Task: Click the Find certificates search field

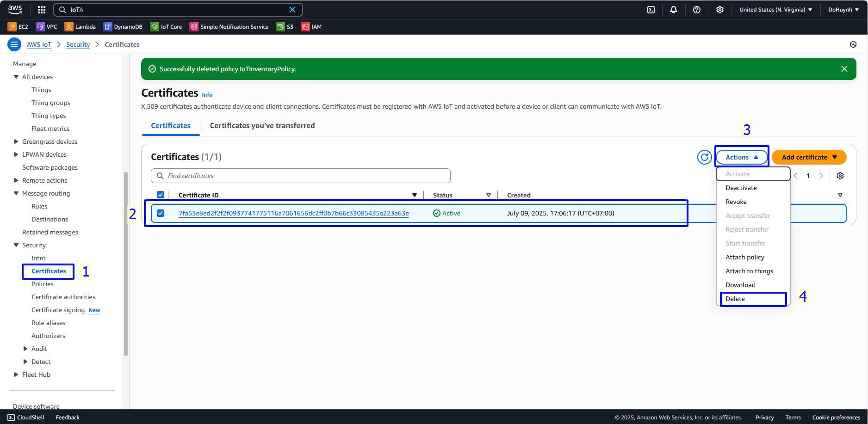Action: [301, 176]
